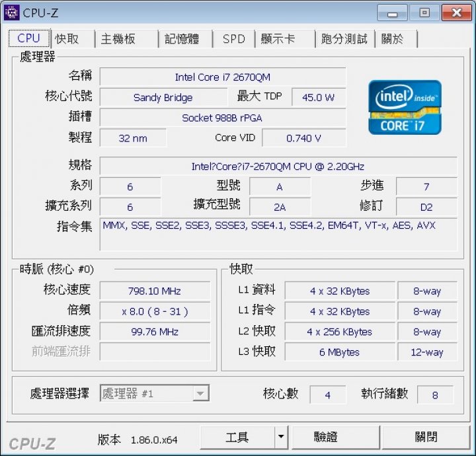Image resolution: width=476 pixels, height=456 pixels.
Task: Click the 32 nm process value
Action: (x=133, y=138)
